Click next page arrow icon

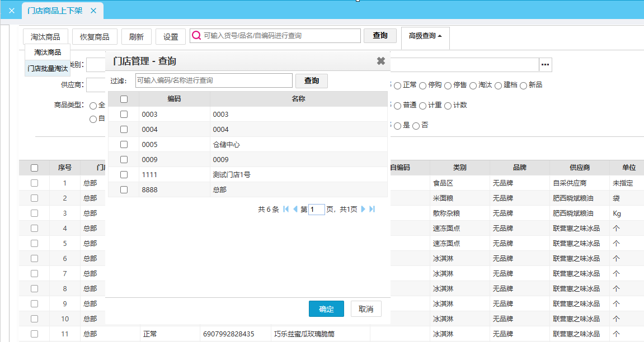coord(363,209)
